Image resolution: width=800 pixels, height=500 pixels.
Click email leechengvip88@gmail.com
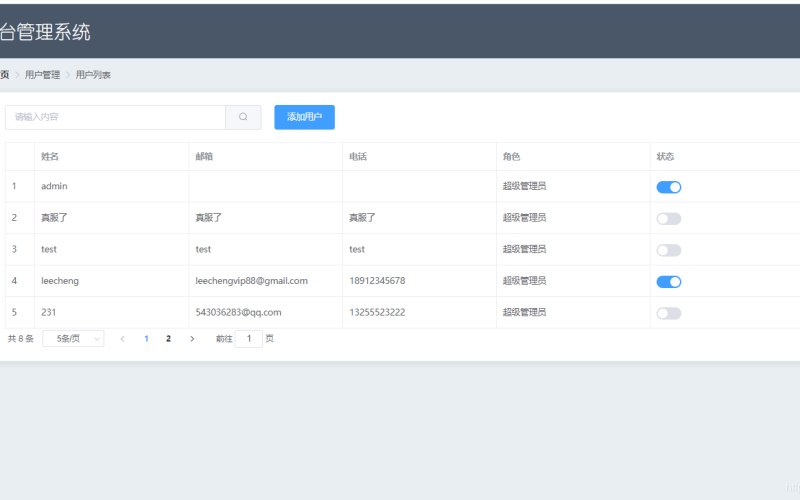(252, 281)
